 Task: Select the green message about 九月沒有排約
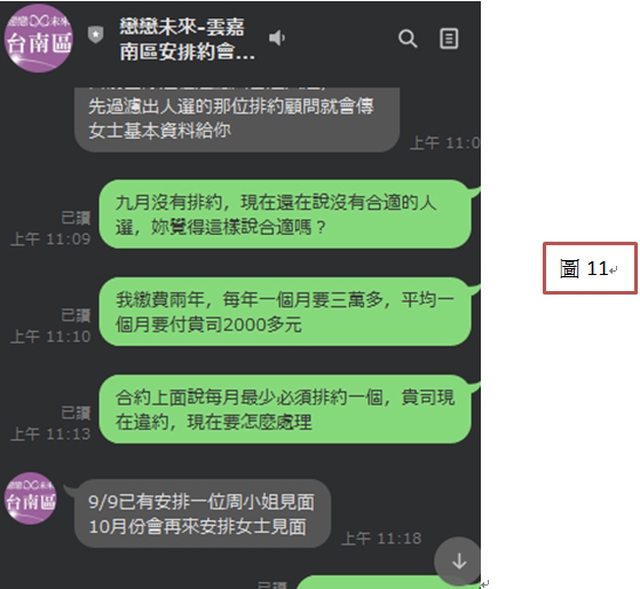coord(285,214)
